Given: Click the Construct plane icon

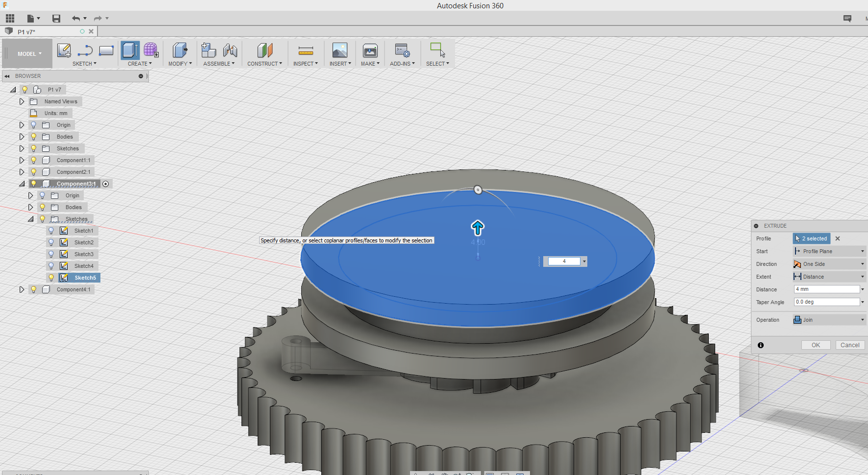Looking at the screenshot, I should coord(265,50).
